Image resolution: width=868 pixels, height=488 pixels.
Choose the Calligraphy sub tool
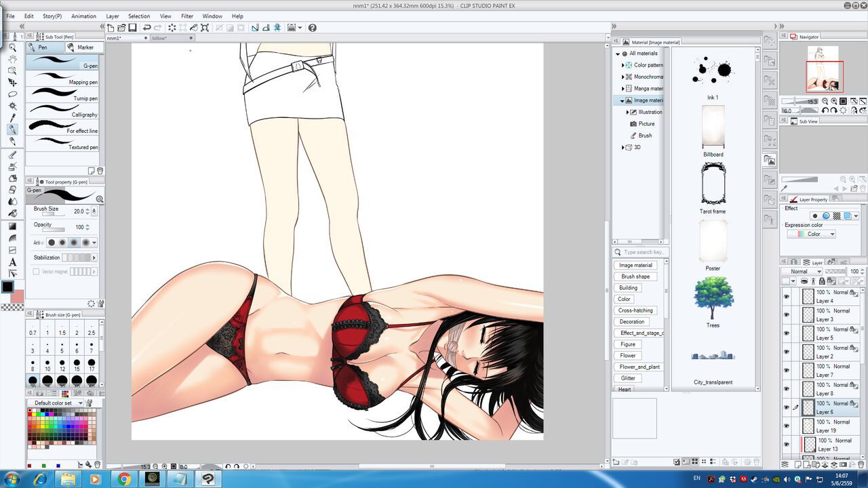(62, 110)
